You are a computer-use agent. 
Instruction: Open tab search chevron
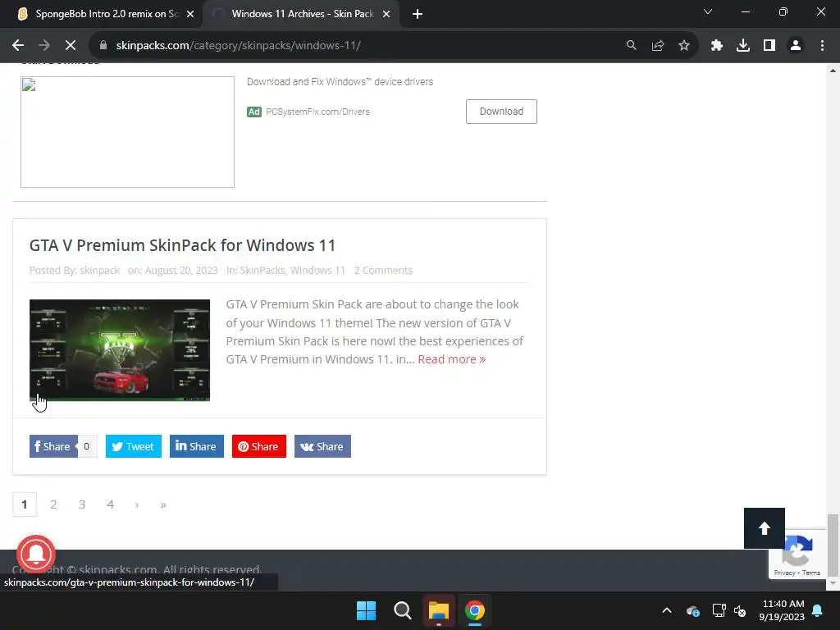(x=708, y=11)
